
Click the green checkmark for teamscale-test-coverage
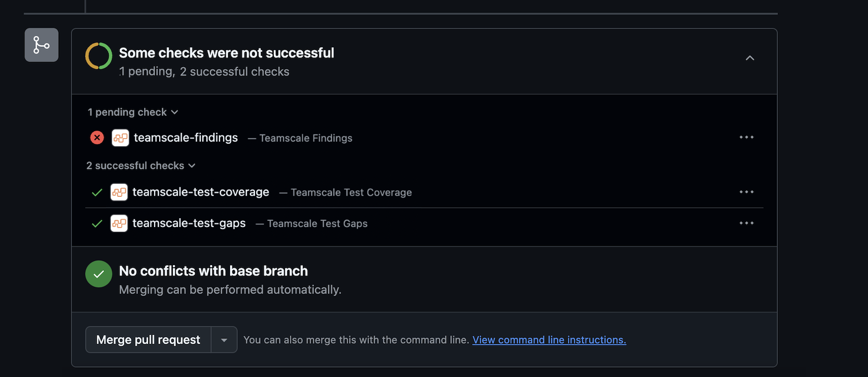[97, 193]
